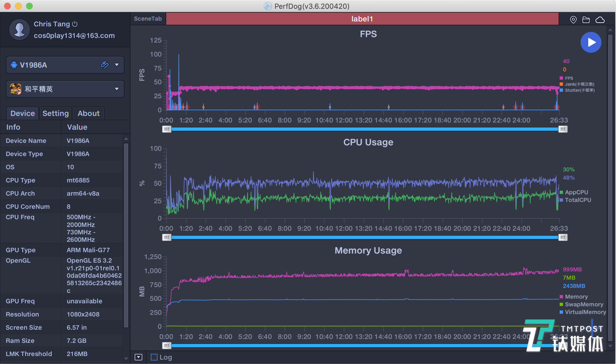Click the 和平精英 game app icon
Viewport: 616px width, 364px height.
16,89
